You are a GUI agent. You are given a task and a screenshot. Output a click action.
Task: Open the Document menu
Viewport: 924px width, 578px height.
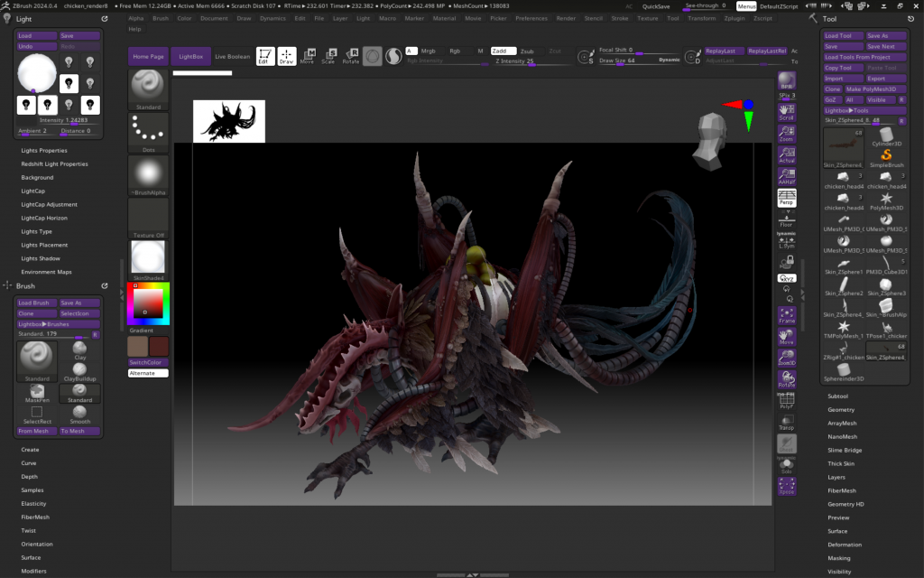214,18
